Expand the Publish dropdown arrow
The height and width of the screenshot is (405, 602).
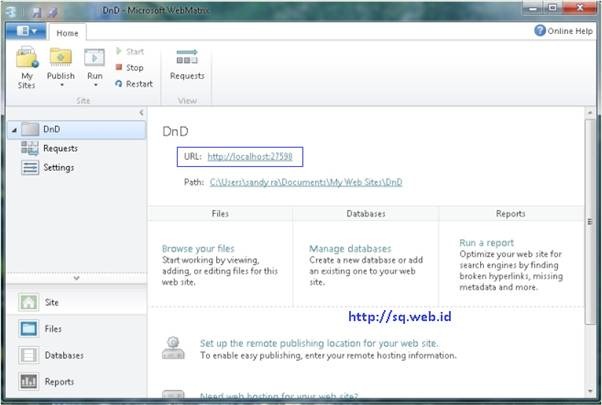pos(61,85)
